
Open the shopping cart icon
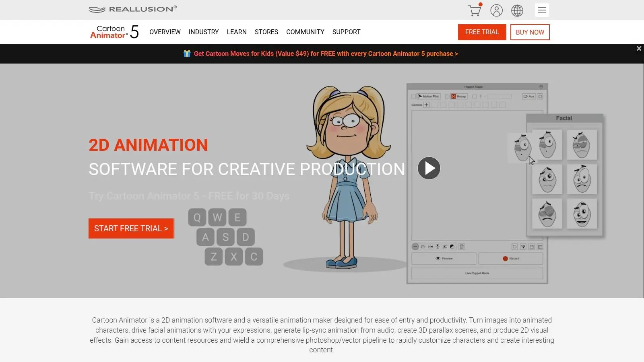(x=474, y=10)
